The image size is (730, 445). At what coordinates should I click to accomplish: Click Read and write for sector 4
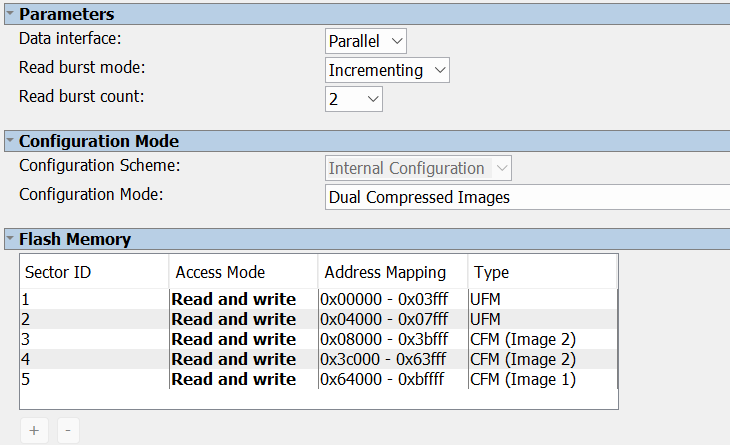click(x=234, y=359)
